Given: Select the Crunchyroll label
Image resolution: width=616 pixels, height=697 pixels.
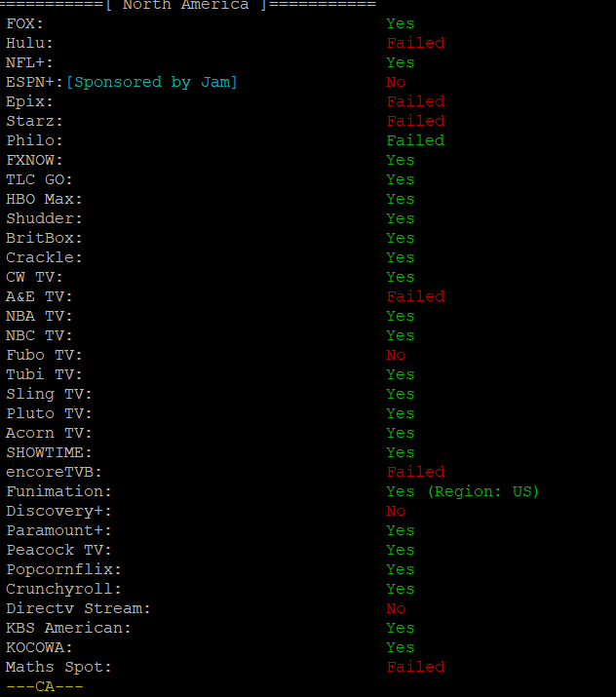Looking at the screenshot, I should tap(63, 589).
